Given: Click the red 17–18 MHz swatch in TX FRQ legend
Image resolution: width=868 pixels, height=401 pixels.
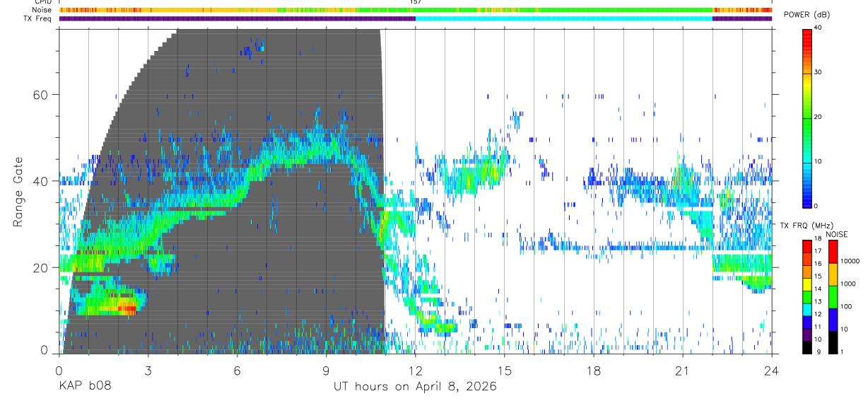Looking at the screenshot, I should (807, 245).
